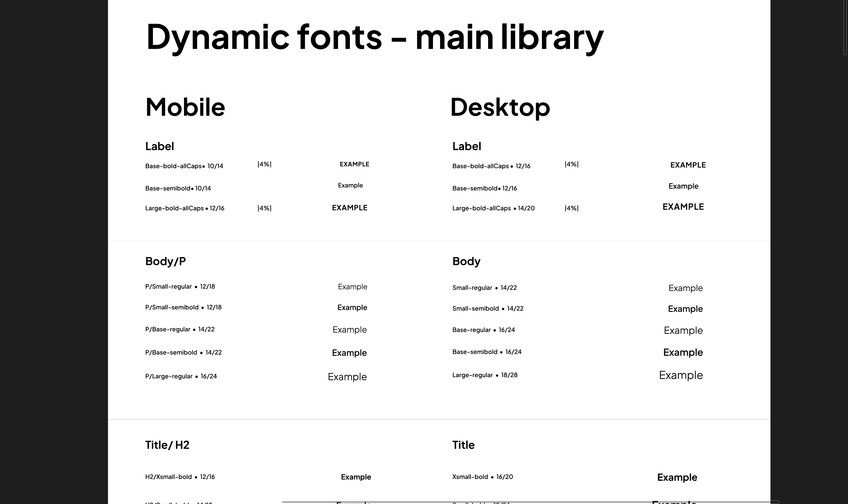Click the 'Large-regular • 18/28' text
The width and height of the screenshot is (848, 504).
[x=485, y=375]
